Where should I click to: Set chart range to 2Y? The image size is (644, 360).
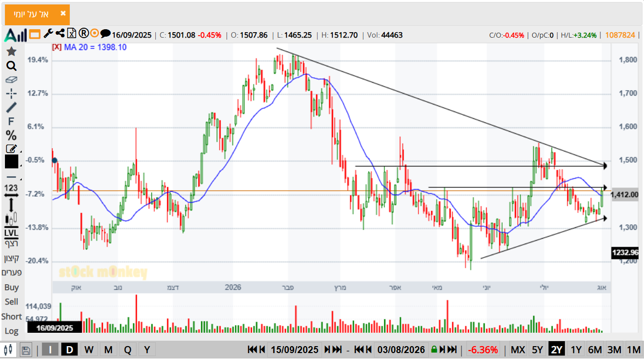557,350
